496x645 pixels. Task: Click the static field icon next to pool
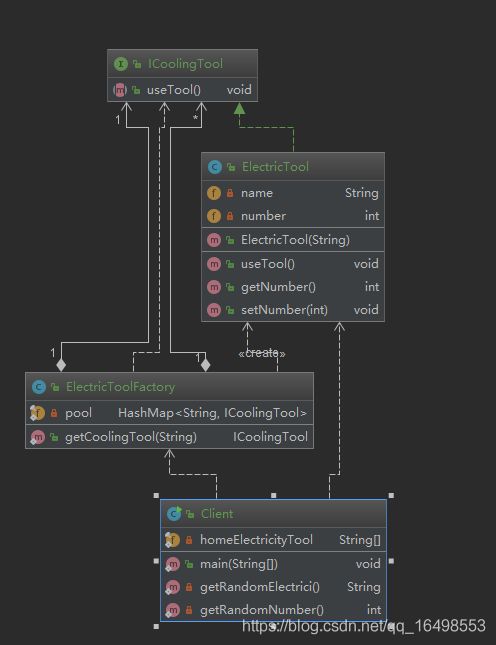37,413
